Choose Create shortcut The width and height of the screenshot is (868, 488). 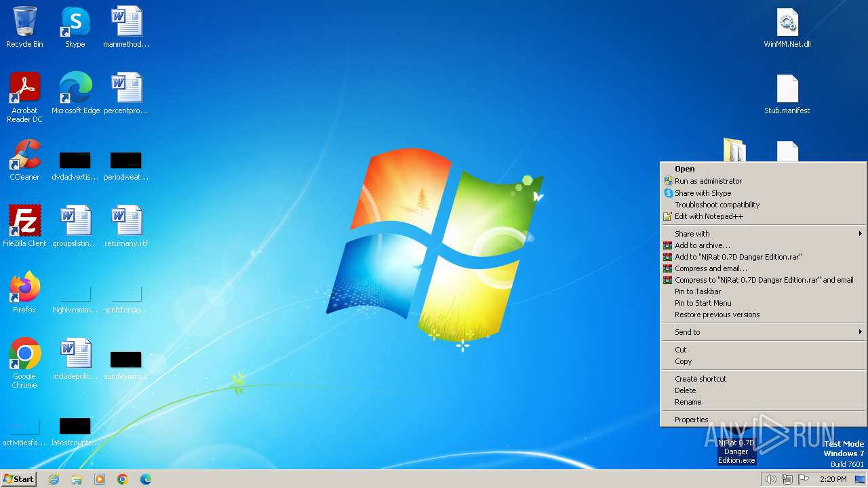point(763,379)
